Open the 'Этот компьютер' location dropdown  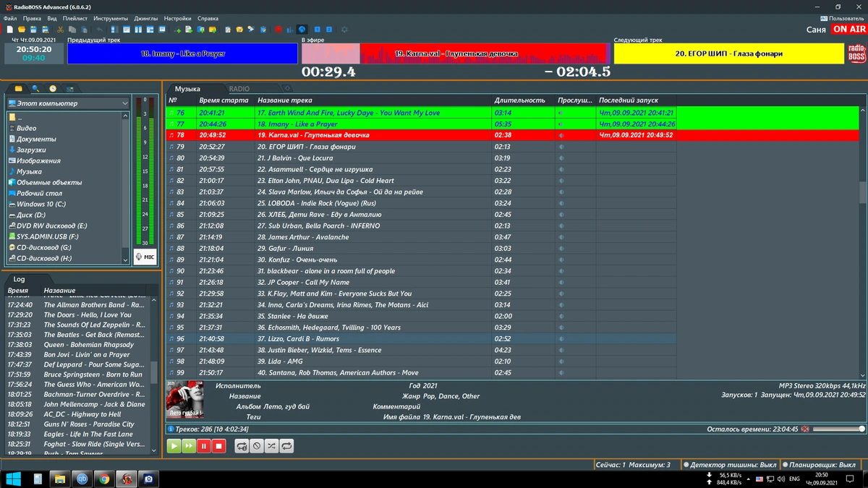point(68,103)
